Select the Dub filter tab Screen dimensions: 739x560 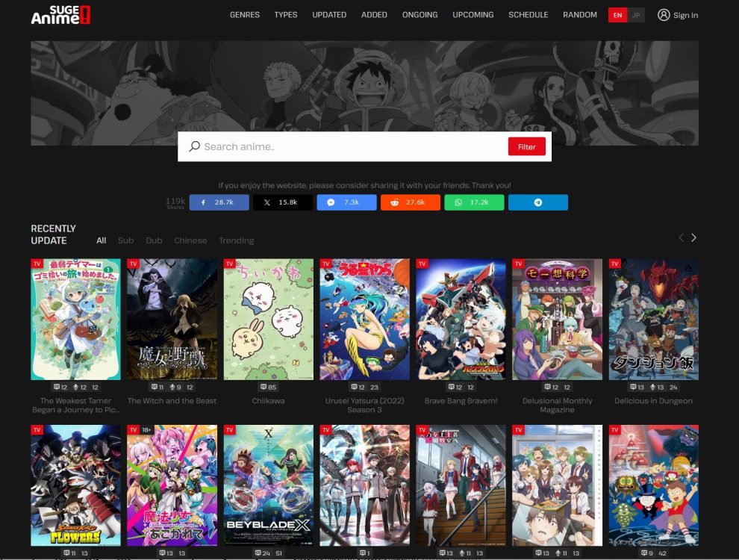click(x=154, y=240)
